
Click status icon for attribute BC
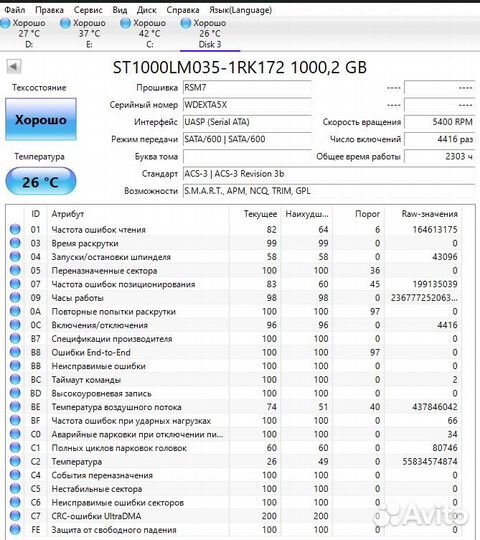point(15,380)
